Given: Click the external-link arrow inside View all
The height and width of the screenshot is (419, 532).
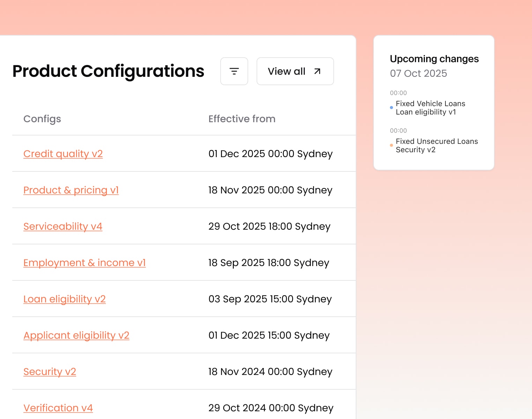Looking at the screenshot, I should [x=317, y=71].
